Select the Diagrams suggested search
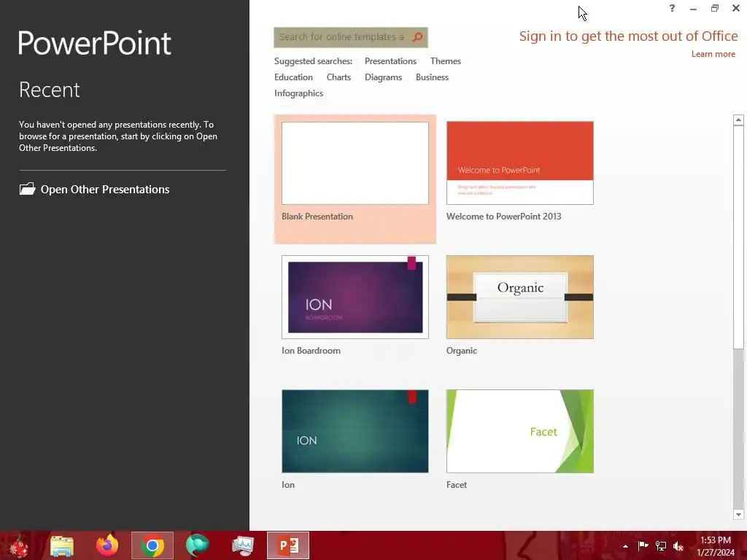The height and width of the screenshot is (560, 747). click(383, 77)
